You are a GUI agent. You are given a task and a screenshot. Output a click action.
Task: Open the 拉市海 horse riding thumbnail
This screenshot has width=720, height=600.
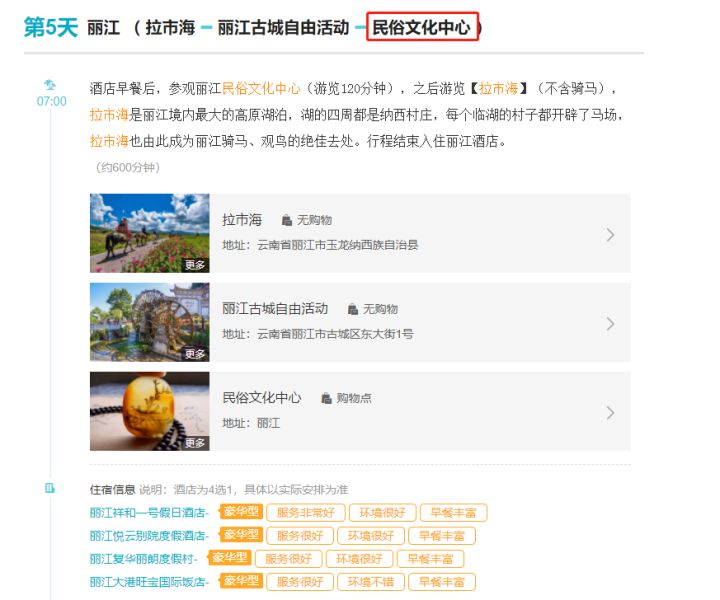tap(149, 233)
